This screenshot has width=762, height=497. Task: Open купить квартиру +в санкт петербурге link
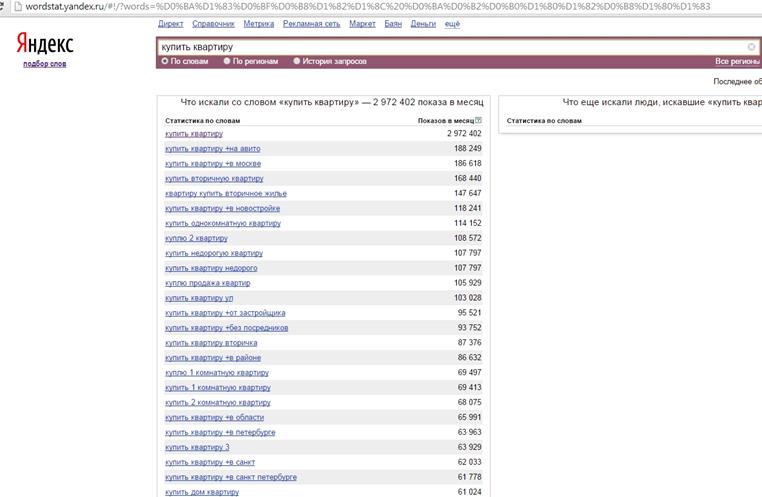(231, 477)
